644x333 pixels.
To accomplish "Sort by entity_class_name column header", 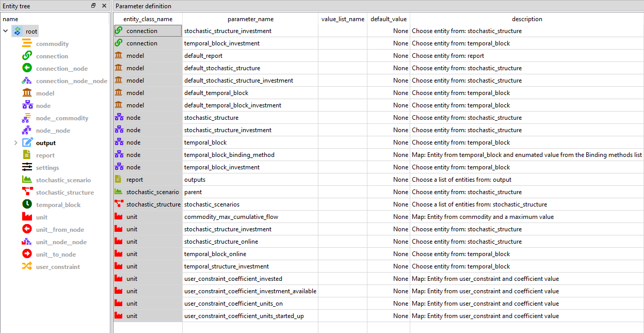I will click(148, 19).
